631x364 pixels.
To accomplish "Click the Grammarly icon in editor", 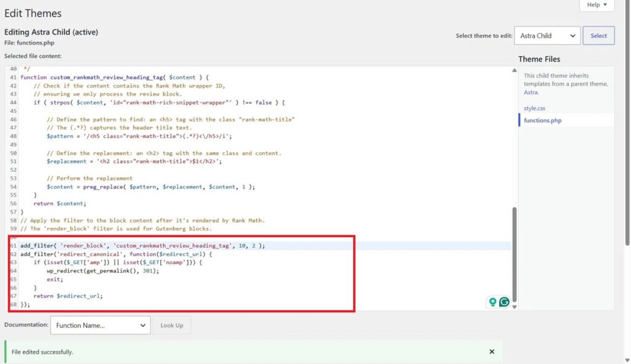I will [x=504, y=302].
